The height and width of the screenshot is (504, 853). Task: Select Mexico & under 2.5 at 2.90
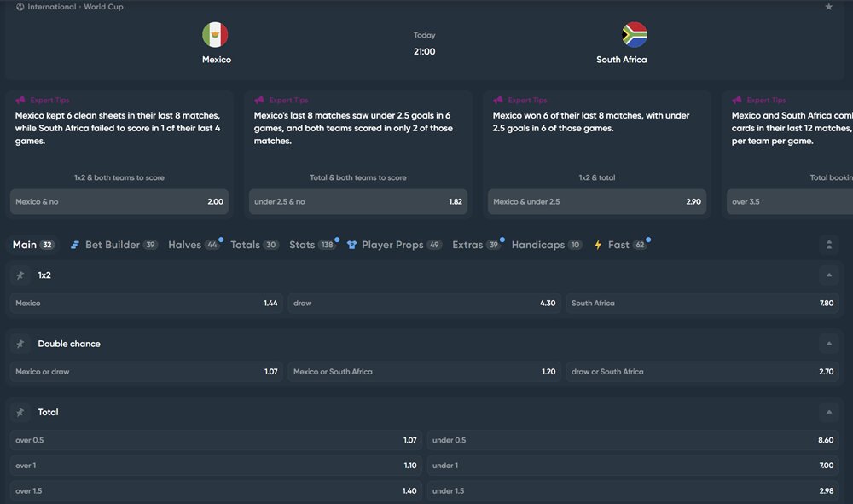597,202
